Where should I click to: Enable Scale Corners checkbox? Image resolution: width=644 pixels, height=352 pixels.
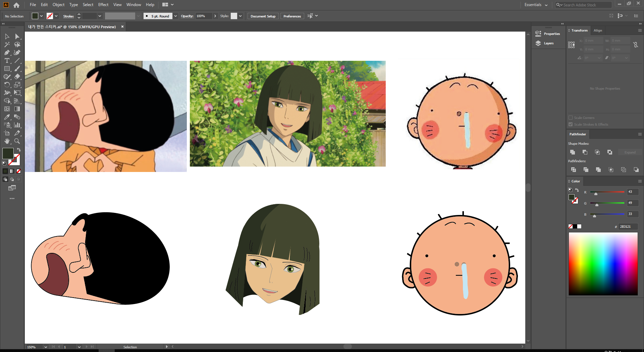tap(571, 118)
